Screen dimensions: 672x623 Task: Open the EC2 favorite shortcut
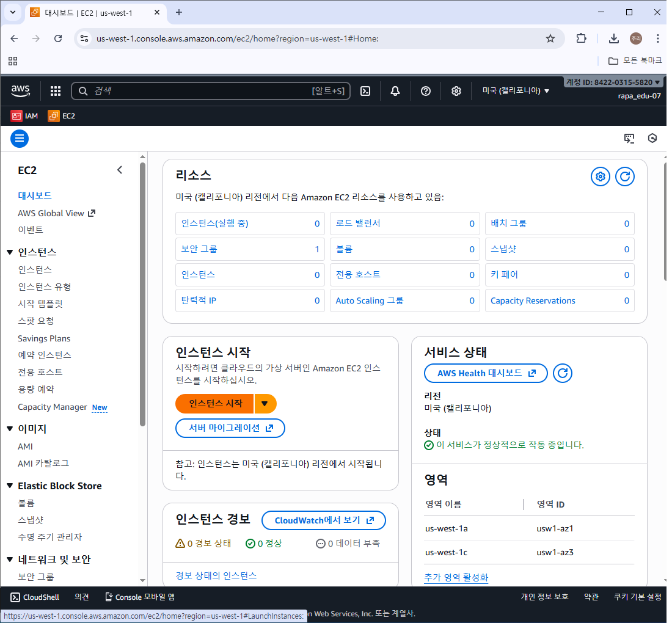click(62, 115)
